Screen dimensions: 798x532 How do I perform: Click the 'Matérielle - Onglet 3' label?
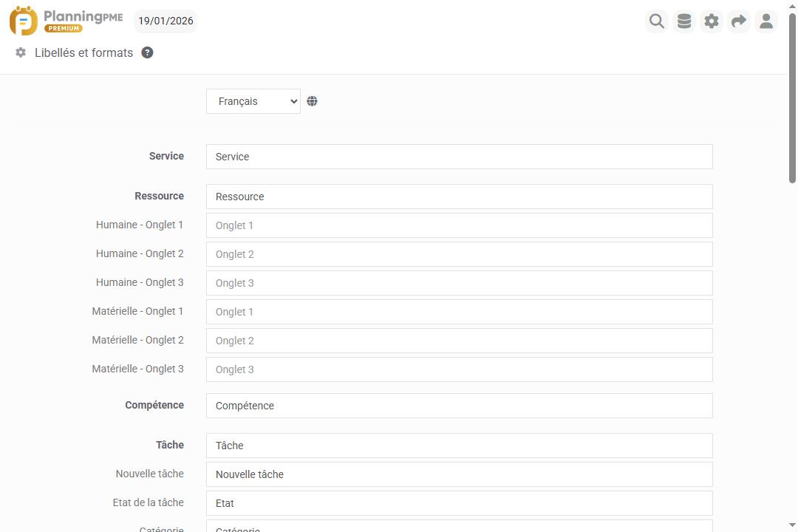pos(138,369)
